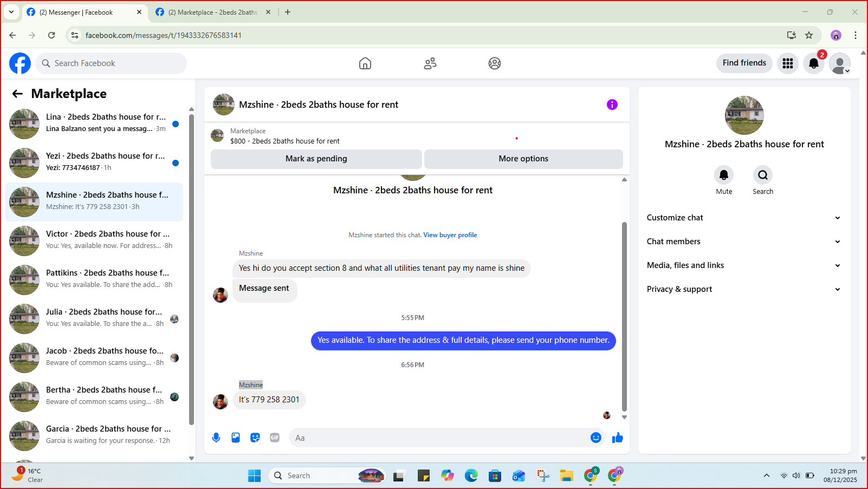This screenshot has height=489, width=868.
Task: View site information icon in address bar
Action: tap(75, 35)
